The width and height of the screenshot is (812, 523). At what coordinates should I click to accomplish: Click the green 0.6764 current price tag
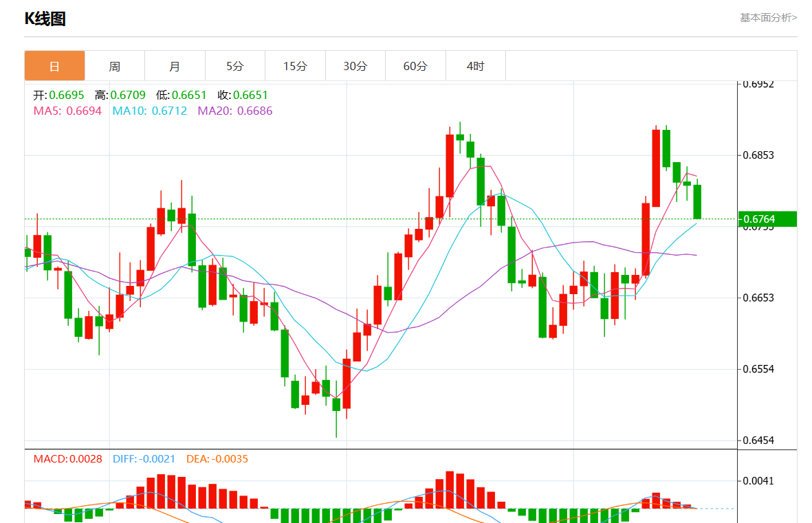[x=767, y=219]
